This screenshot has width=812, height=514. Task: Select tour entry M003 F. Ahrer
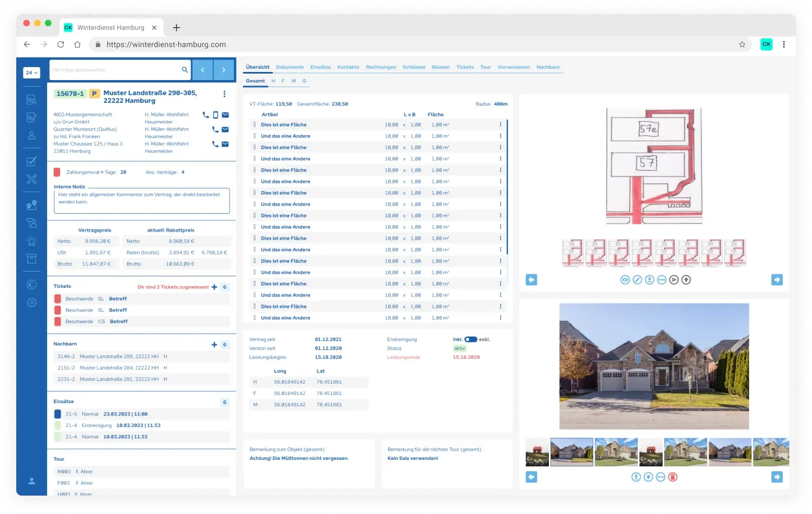coord(142,472)
